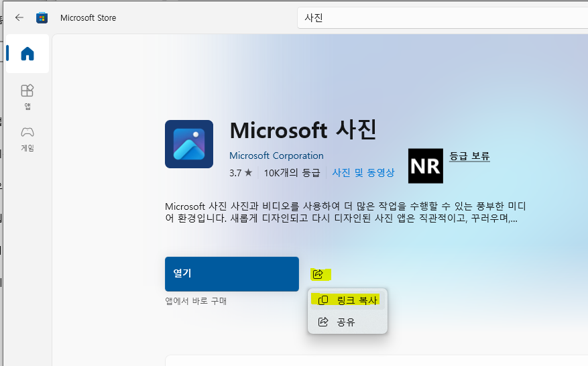Open Microsoft Corporation publisher link

(x=276, y=156)
